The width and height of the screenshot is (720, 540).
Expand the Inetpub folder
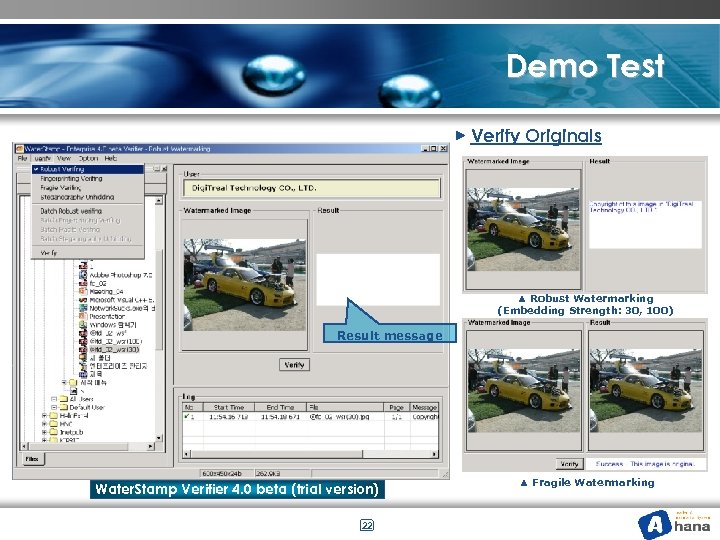(45, 432)
